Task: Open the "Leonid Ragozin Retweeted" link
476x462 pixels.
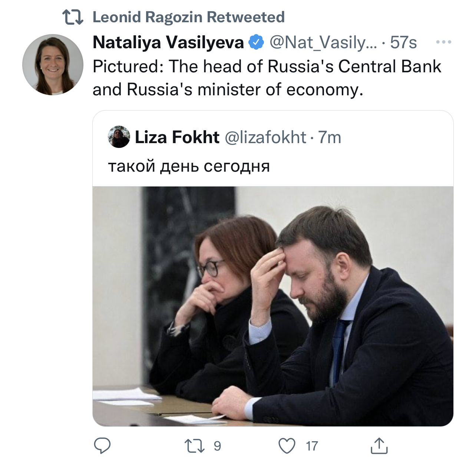Action: point(188,17)
